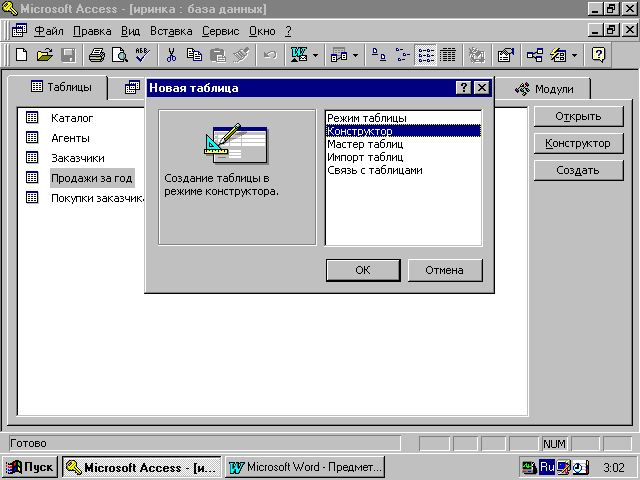Switch to Microsoft Word taskbar button
Image resolution: width=640 pixels, height=480 pixels.
(x=305, y=467)
